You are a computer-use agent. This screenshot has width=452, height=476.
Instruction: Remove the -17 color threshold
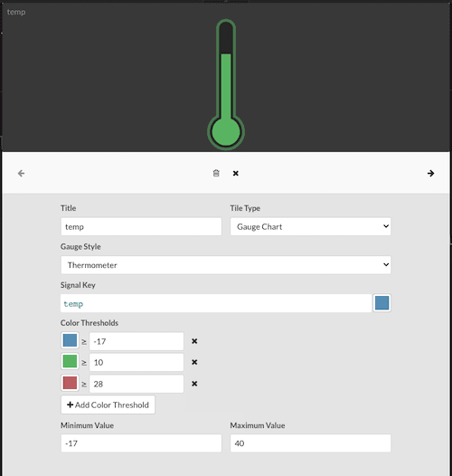click(194, 341)
